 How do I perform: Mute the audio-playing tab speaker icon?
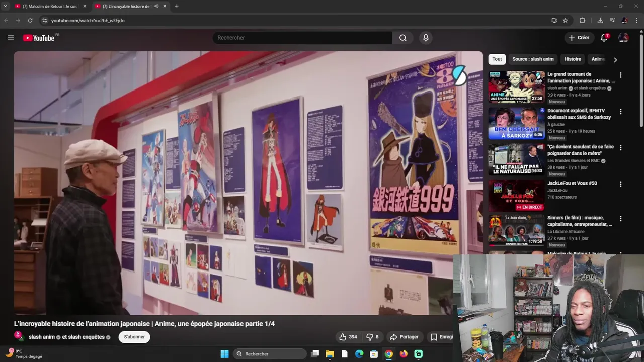pyautogui.click(x=156, y=6)
